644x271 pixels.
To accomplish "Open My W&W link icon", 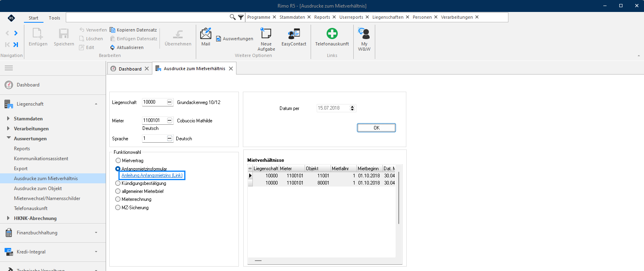I will click(x=364, y=33).
